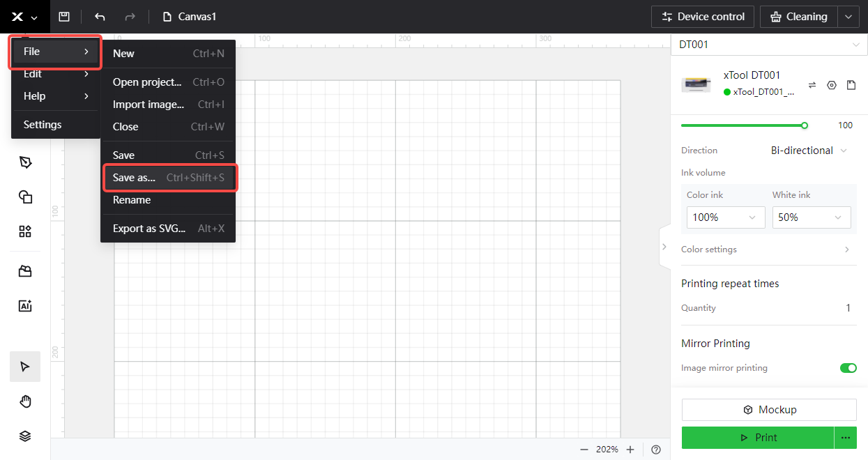Click the green slider handle at 100
868x460 pixels.
coord(805,125)
